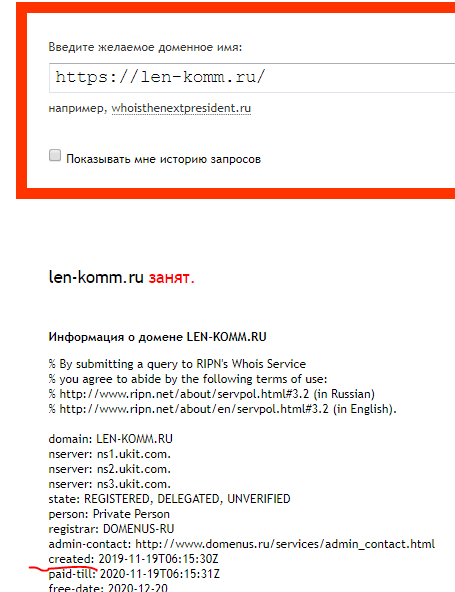
Task: Click the English en/servpol.html#3.2 URL line
Action: tap(222, 409)
